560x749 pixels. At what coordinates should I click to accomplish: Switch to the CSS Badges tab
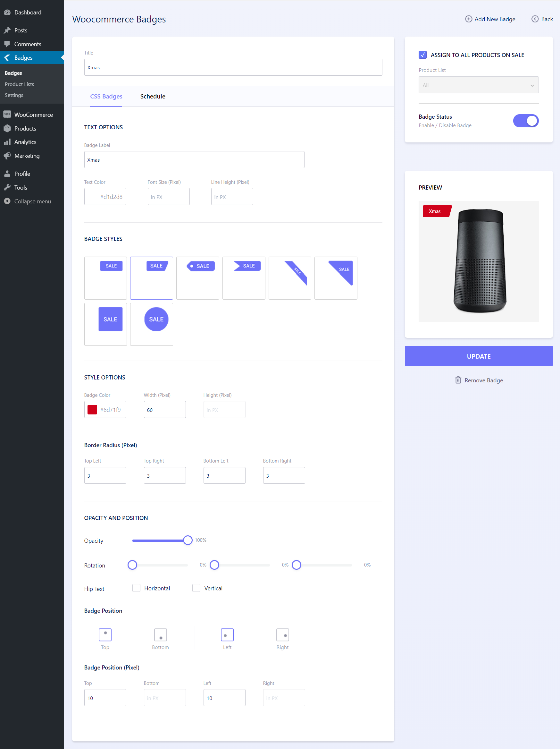(x=106, y=97)
